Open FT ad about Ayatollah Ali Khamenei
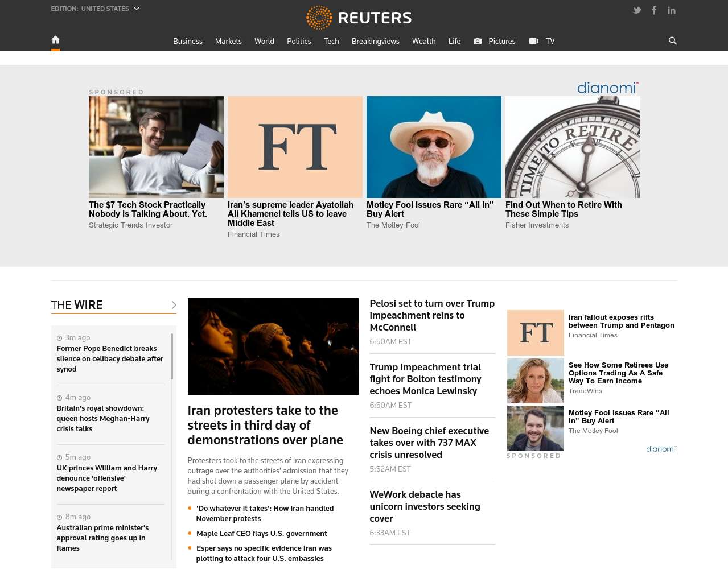The height and width of the screenshot is (582, 728). (x=290, y=214)
